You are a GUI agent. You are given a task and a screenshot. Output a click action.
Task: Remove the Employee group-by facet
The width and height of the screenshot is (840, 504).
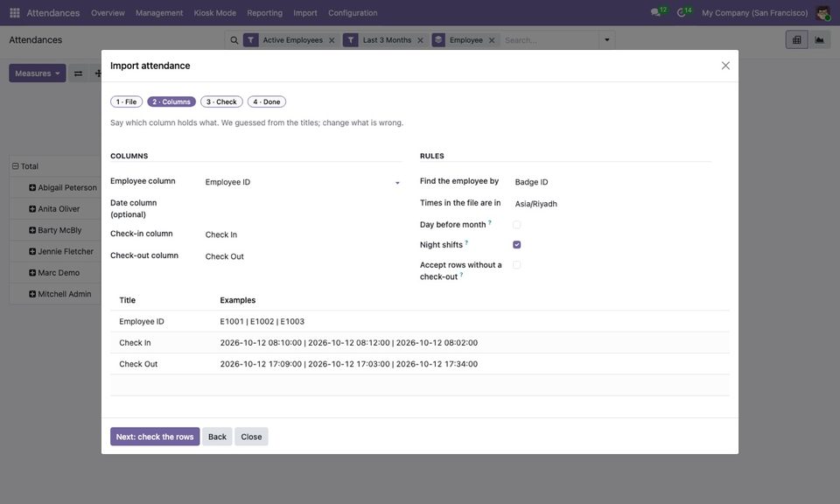491,40
